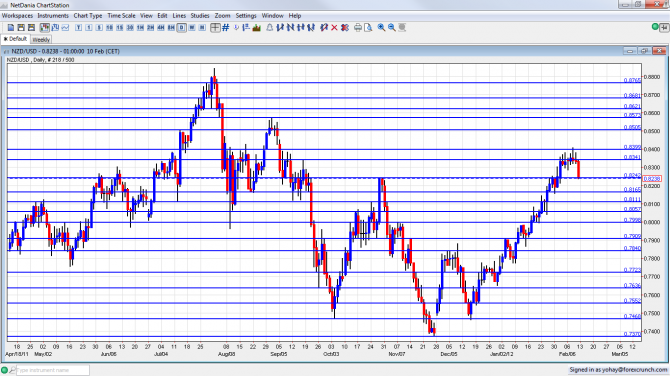Viewport: 670px width, 376px height.
Task: Select the Default workspace tab
Action: 15,39
